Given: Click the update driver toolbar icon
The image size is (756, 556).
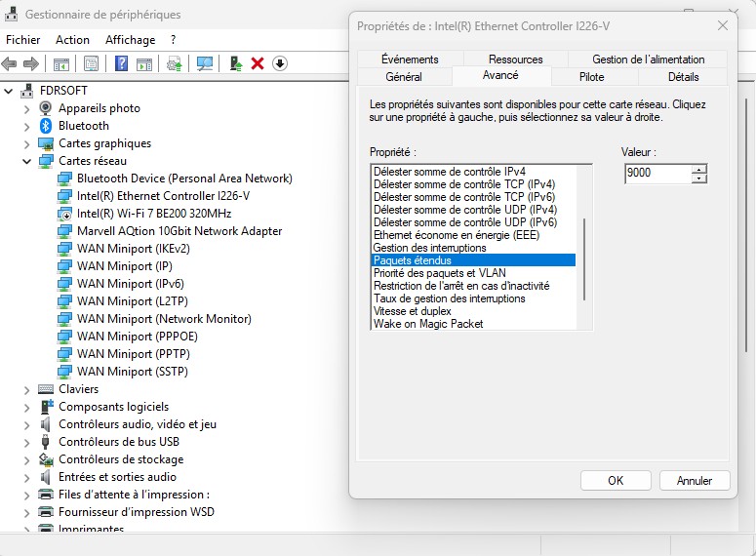Looking at the screenshot, I should coord(175,63).
